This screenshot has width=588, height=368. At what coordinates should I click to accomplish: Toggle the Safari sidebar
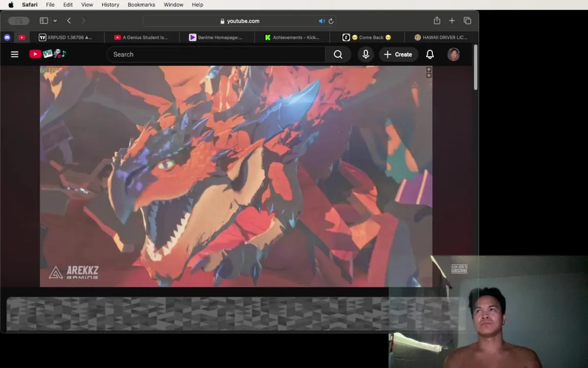[x=44, y=20]
